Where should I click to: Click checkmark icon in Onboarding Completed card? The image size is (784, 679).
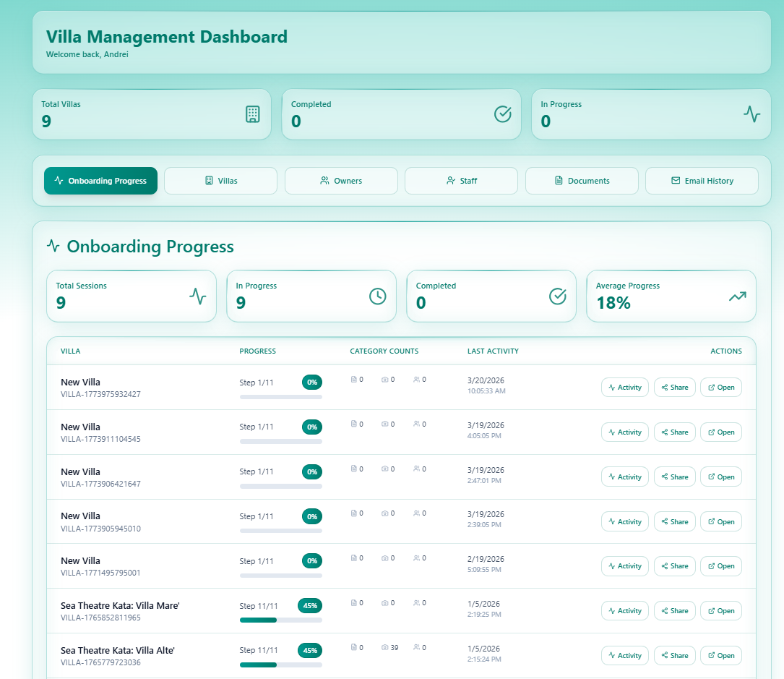[x=558, y=296]
